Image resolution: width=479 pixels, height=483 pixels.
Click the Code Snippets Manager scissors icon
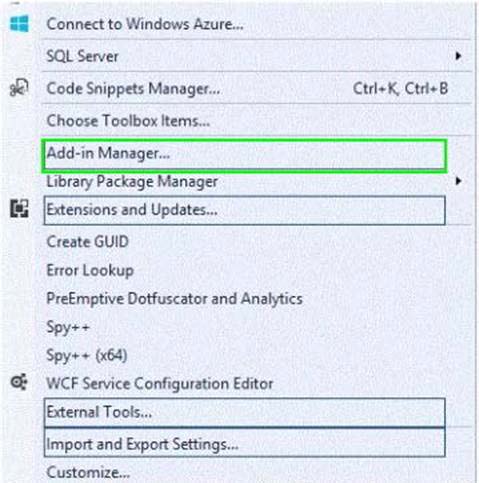coord(19,88)
